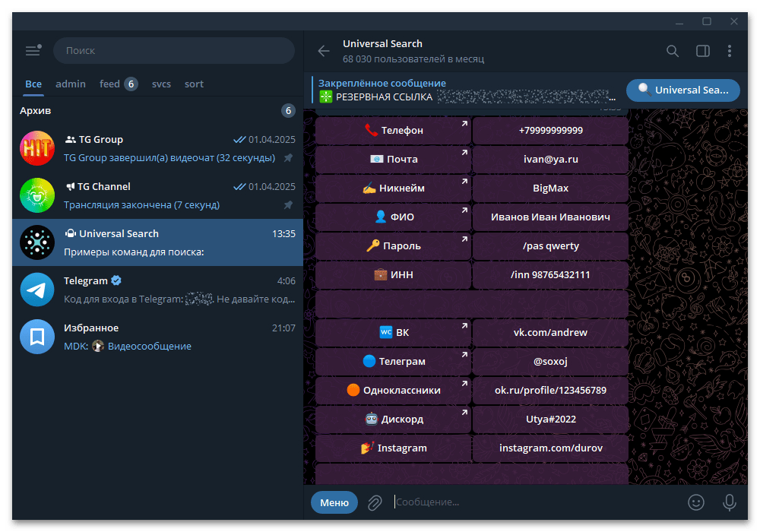The height and width of the screenshot is (532, 760).
Task: Click the ФИО bot button
Action: click(x=393, y=217)
